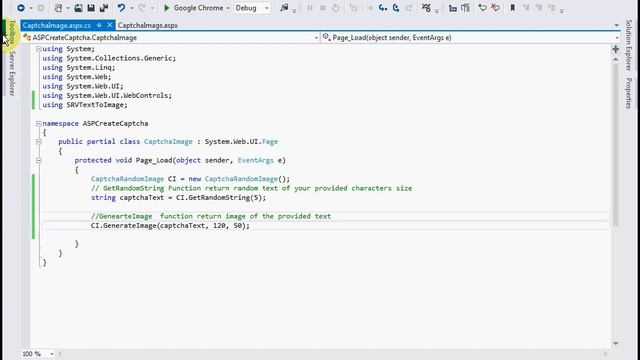Viewport: 640px width, 360px height.
Task: Click the vertical scrollbar down arrow
Action: 616,344
